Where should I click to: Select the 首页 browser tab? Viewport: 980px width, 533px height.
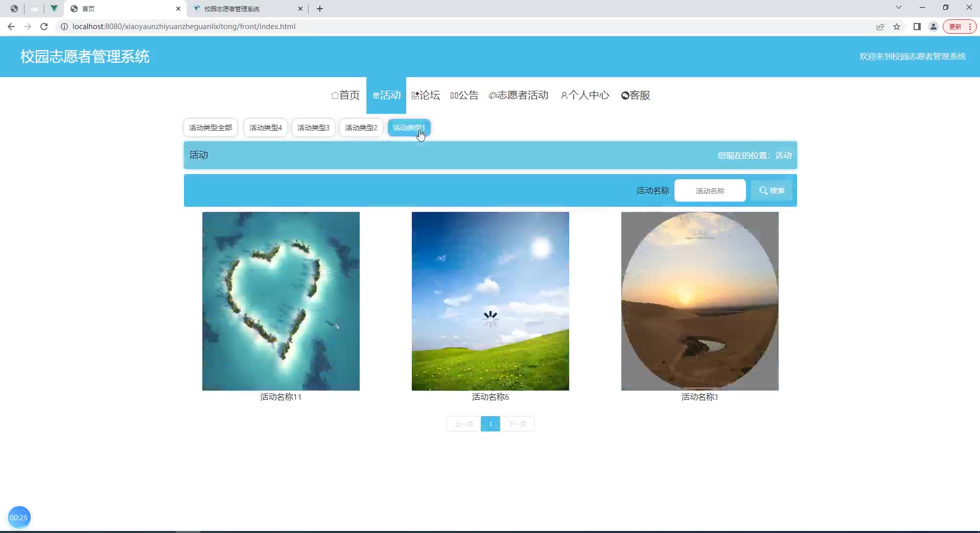[126, 9]
